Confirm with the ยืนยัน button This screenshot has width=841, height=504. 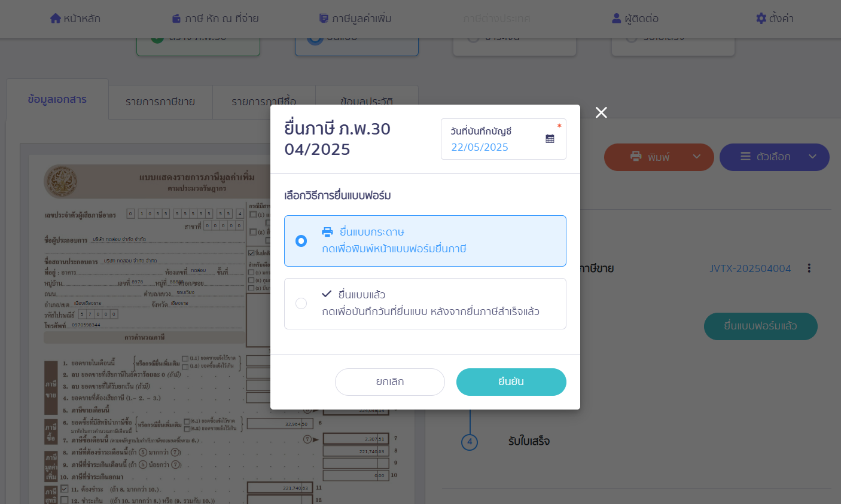pos(511,382)
